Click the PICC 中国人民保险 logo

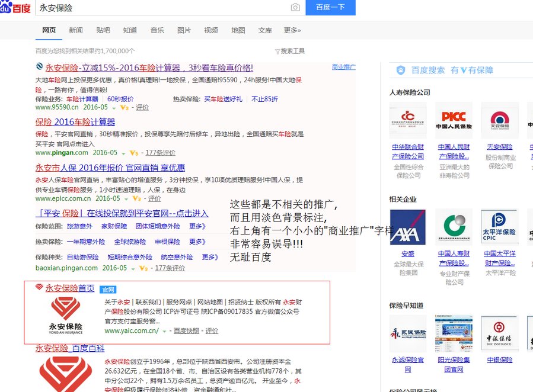pos(454,120)
